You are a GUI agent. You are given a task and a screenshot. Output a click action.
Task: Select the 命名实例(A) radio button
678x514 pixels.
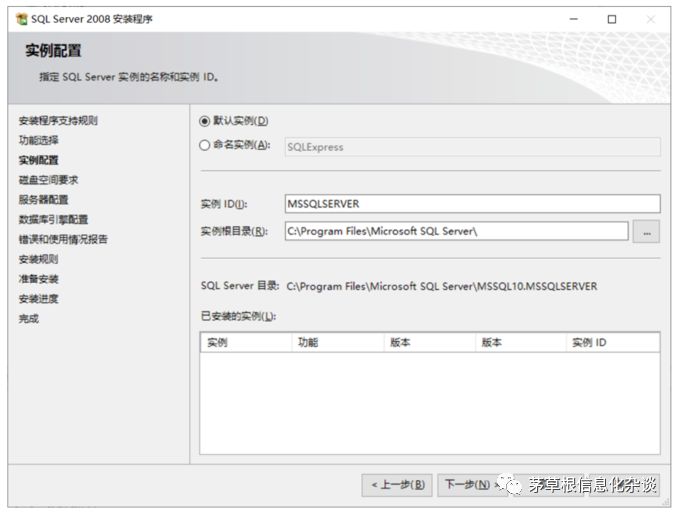click(x=205, y=145)
